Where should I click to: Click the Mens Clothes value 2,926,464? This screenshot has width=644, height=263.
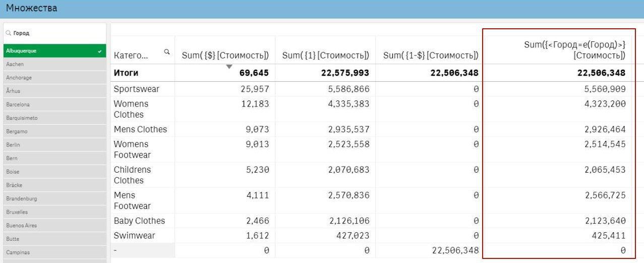click(x=605, y=129)
